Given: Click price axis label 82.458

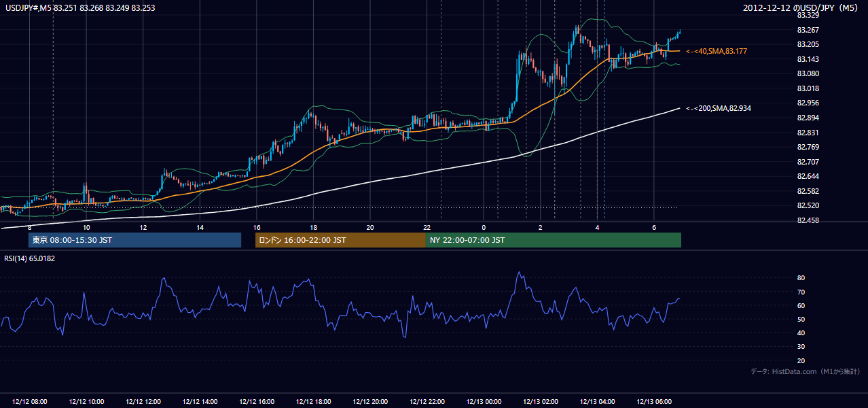Looking at the screenshot, I should coord(807,220).
